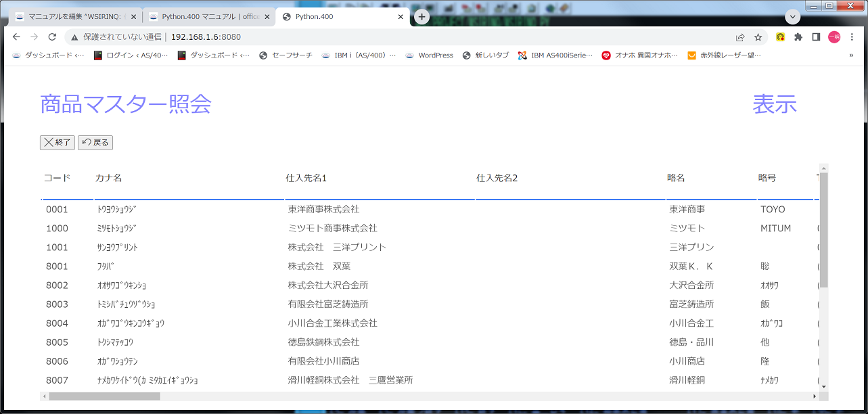This screenshot has width=868, height=414.
Task: Bookmark this page with the star icon
Action: tap(758, 37)
